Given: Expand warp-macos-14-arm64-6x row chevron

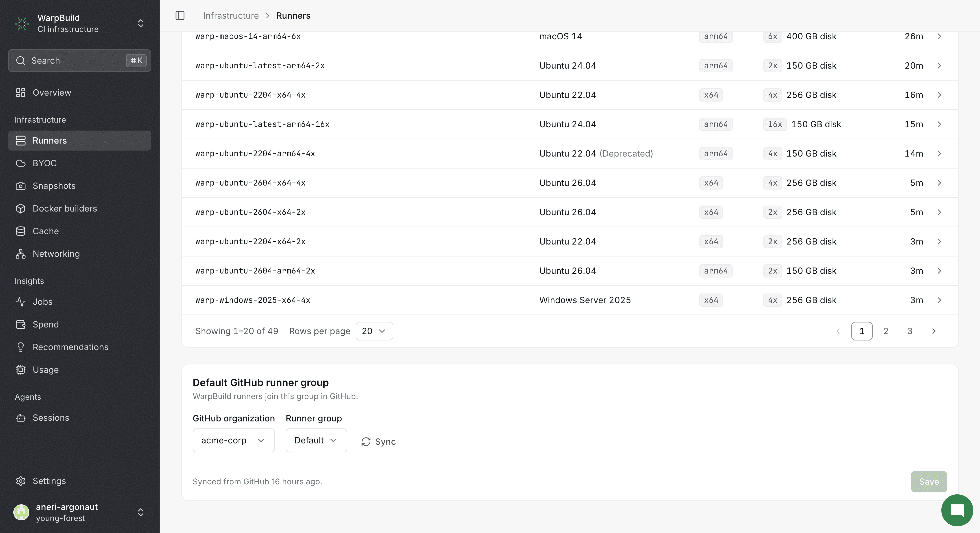Looking at the screenshot, I should [x=939, y=37].
